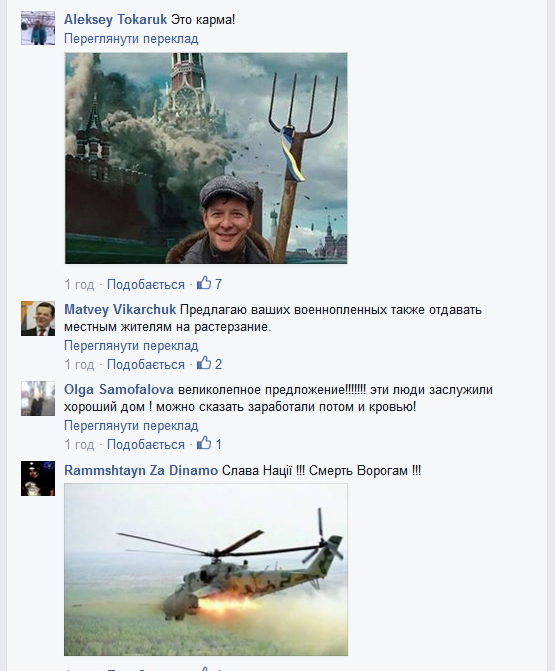View translation of Olga Samofalova's comment
The width and height of the screenshot is (555, 671).
131,425
